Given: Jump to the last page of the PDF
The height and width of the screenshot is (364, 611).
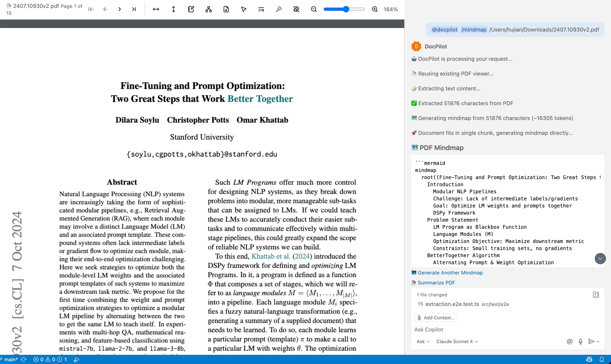Looking at the screenshot, I should (134, 9).
